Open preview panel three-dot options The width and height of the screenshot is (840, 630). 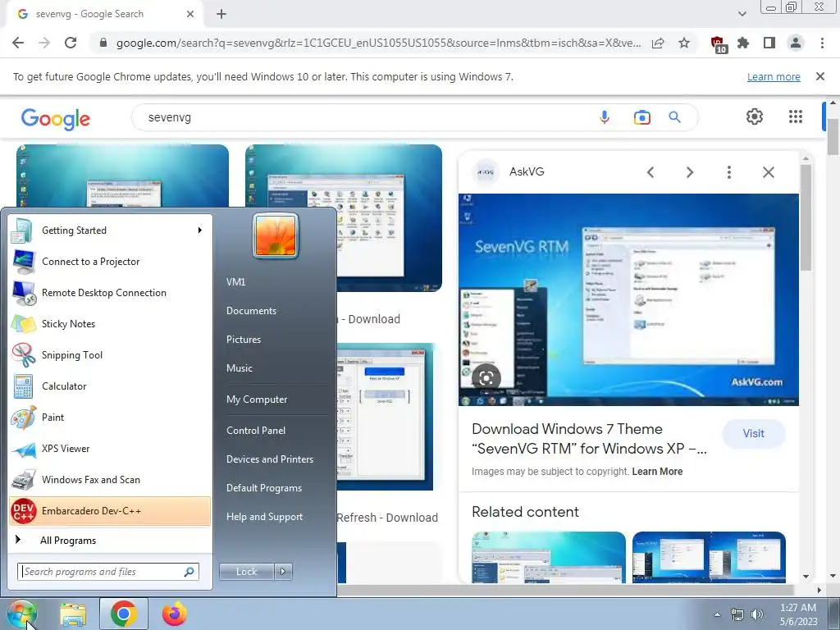(729, 172)
